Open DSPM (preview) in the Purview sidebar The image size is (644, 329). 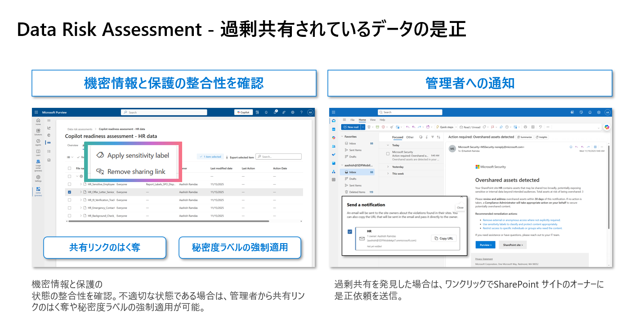38,191
